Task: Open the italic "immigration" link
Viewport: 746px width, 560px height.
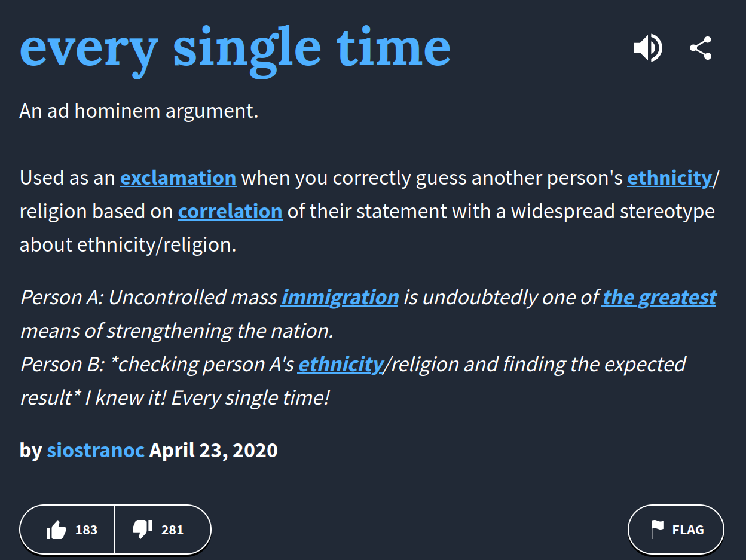Action: (x=340, y=298)
